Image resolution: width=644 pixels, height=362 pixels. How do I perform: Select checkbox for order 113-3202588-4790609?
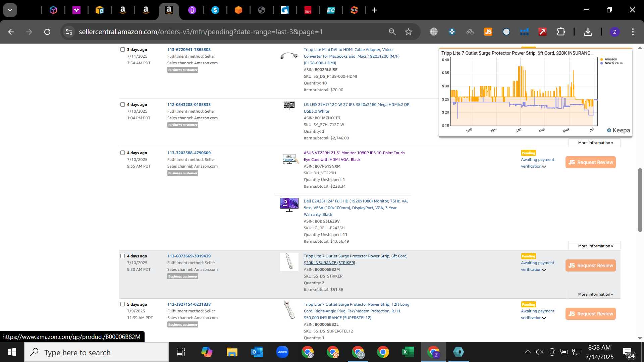tap(122, 153)
